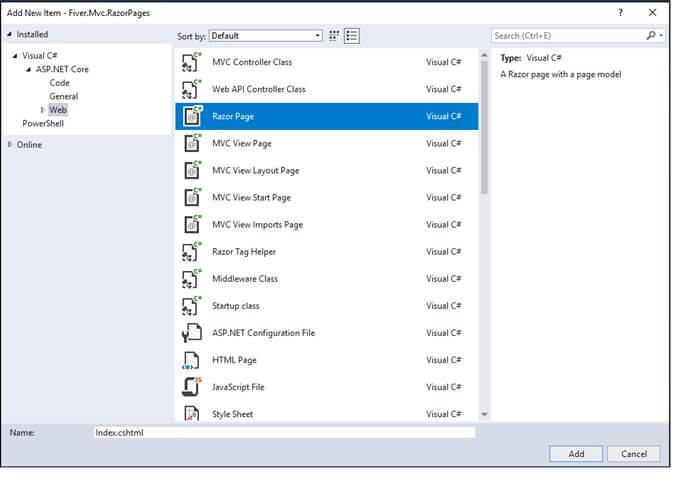Screen dimensions: 673x483
Task: Select the Web API Controller Class icon
Action: 191,89
